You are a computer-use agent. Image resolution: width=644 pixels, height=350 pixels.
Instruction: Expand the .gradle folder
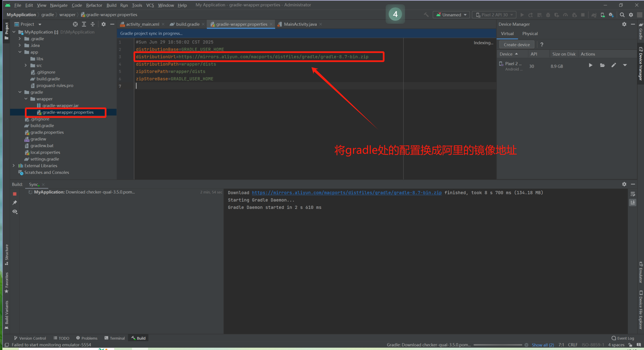(20, 39)
